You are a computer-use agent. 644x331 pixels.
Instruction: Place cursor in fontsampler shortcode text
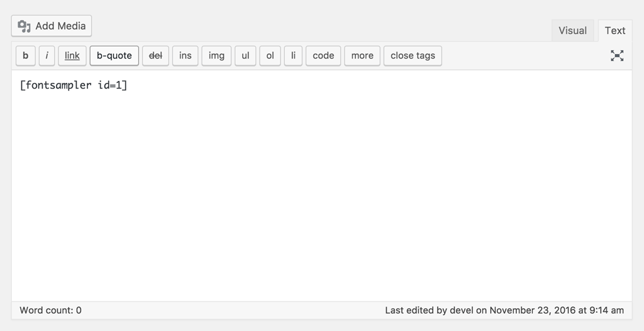coord(74,85)
